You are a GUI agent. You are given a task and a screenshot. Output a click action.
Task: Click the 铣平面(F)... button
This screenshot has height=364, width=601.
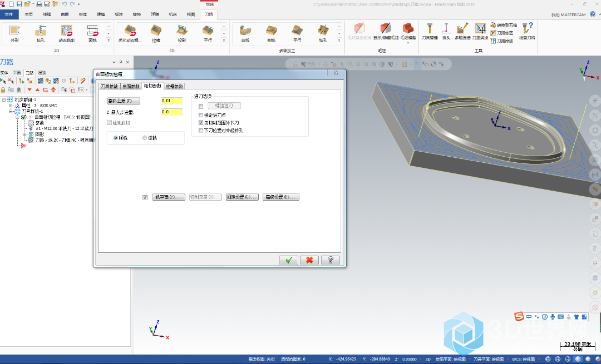[x=169, y=197]
